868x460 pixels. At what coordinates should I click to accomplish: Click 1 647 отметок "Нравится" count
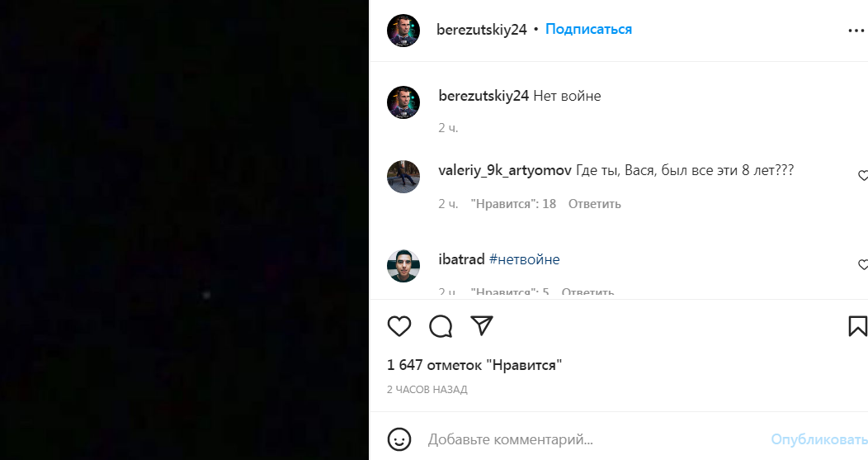tap(474, 365)
